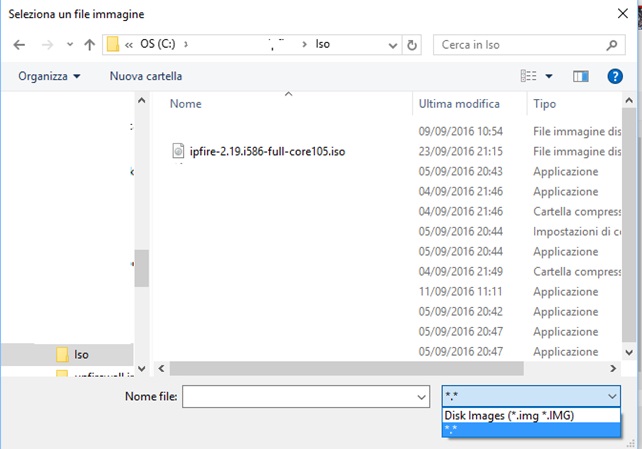Close the Seleziona un file immagine dialog
Viewport: 642px width, 449px height.
coord(623,14)
